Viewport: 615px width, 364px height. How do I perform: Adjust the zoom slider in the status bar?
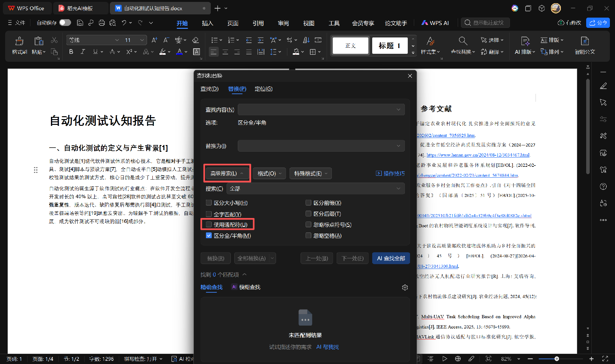pyautogui.click(x=557, y=359)
